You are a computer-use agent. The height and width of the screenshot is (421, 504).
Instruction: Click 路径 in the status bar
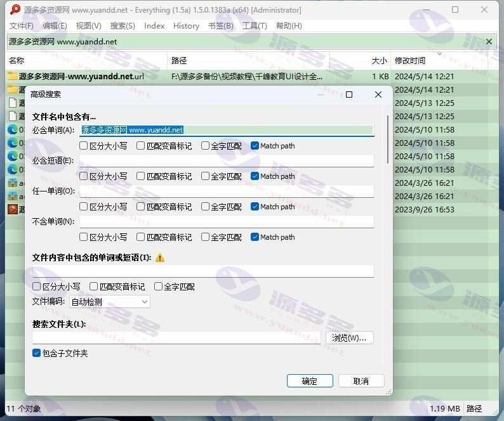tap(474, 408)
